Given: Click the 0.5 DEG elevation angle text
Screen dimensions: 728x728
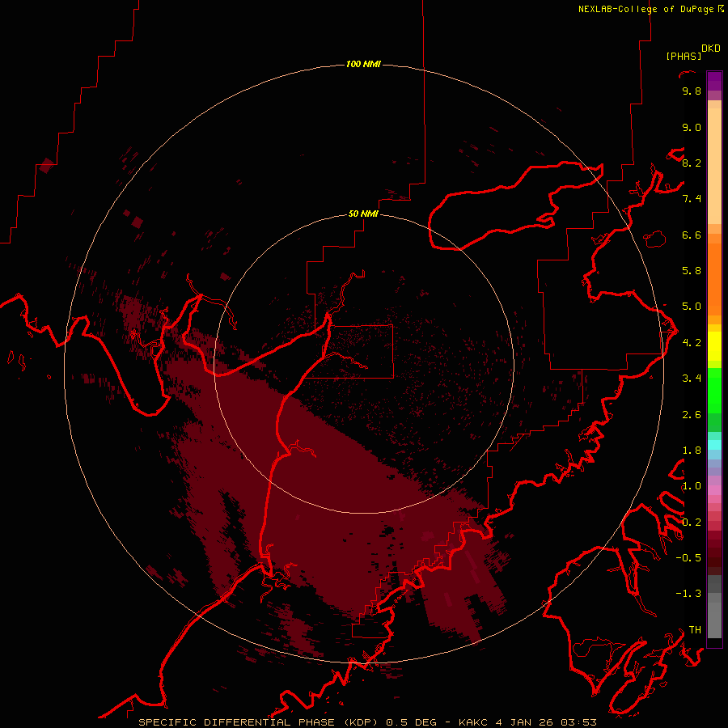Looking at the screenshot, I should (412, 722).
